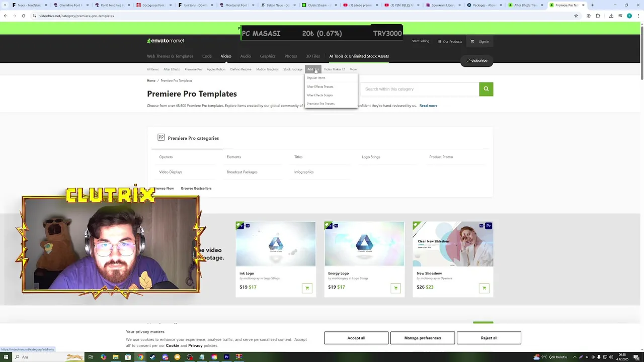644x362 pixels.
Task: Reload the page with the refresh icon
Action: 24,16
